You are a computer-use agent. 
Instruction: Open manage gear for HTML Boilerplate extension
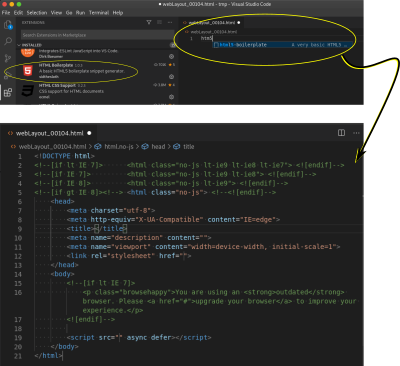point(171,77)
